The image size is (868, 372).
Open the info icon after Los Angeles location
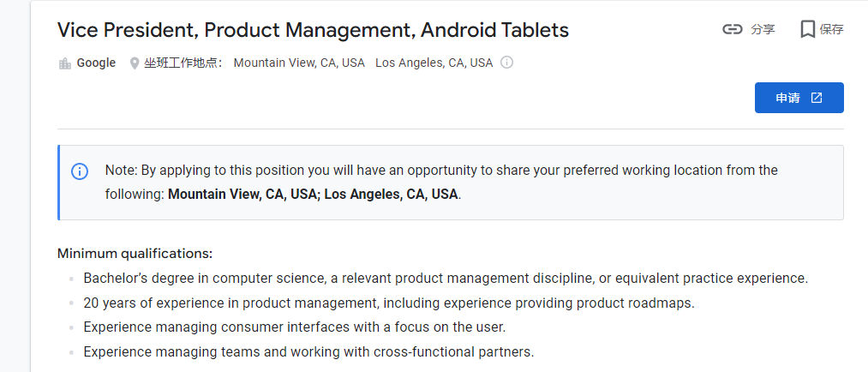click(x=506, y=63)
